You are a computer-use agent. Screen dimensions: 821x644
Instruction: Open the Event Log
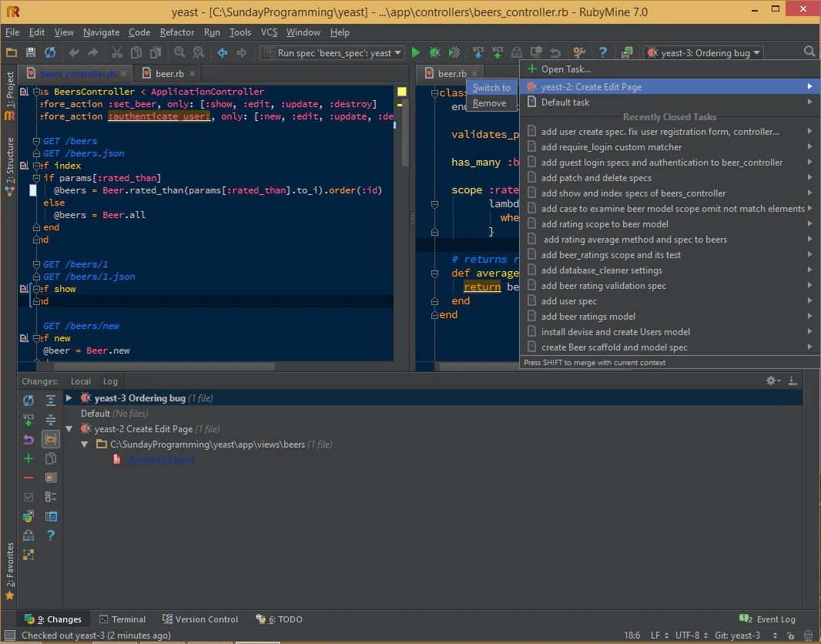click(767, 619)
